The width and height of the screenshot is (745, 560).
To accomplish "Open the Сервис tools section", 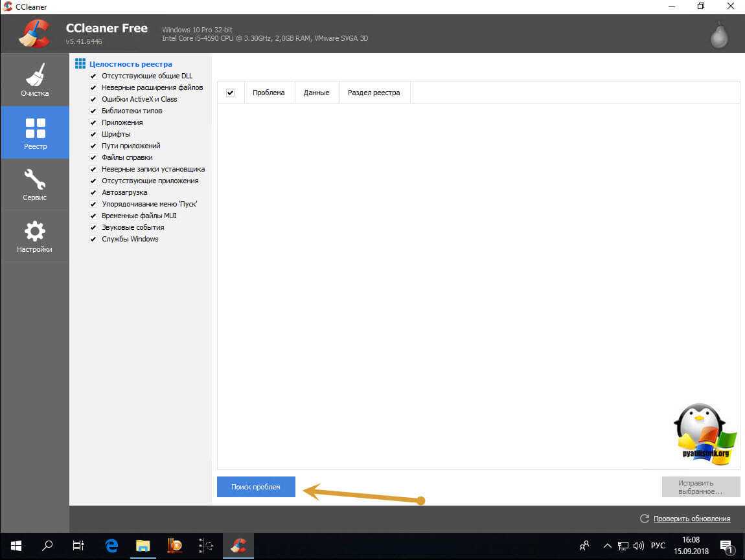I will [34, 185].
